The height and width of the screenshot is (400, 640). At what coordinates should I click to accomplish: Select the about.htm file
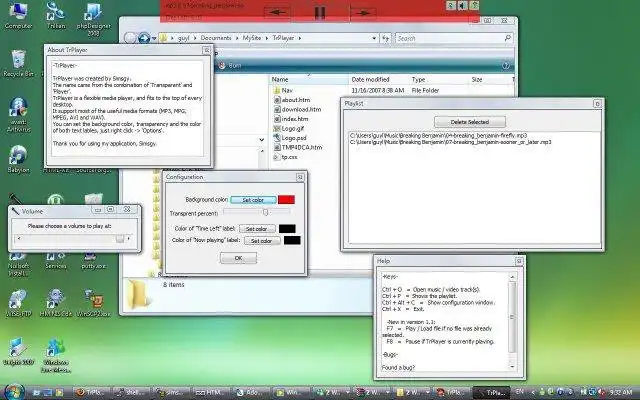click(291, 100)
